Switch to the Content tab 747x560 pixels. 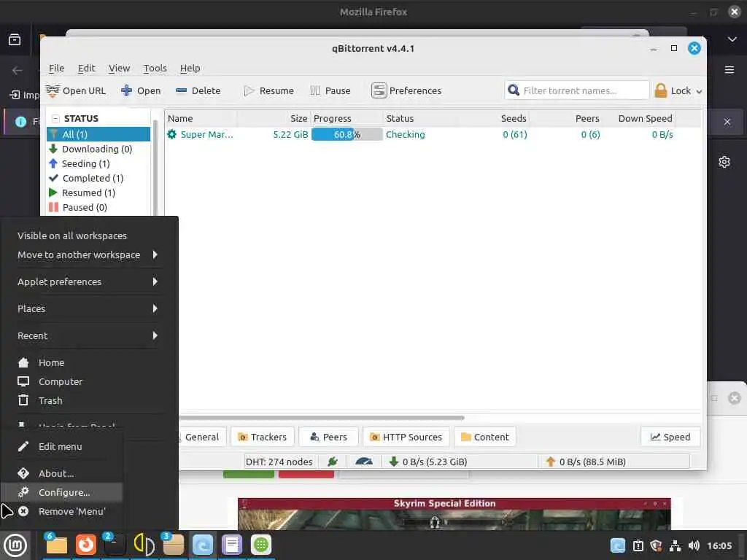click(485, 437)
